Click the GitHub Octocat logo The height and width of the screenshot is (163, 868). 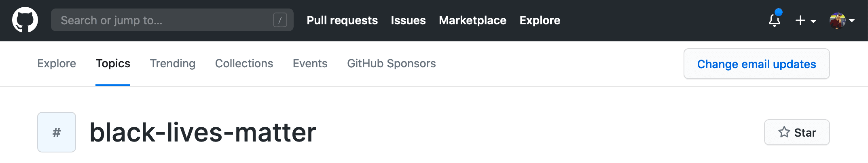click(25, 20)
